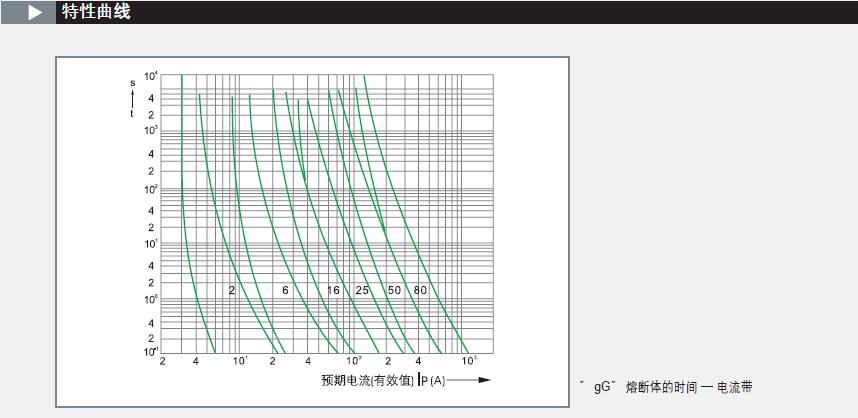Select curve label 80 on the chart
The width and height of the screenshot is (858, 418).
coord(420,290)
